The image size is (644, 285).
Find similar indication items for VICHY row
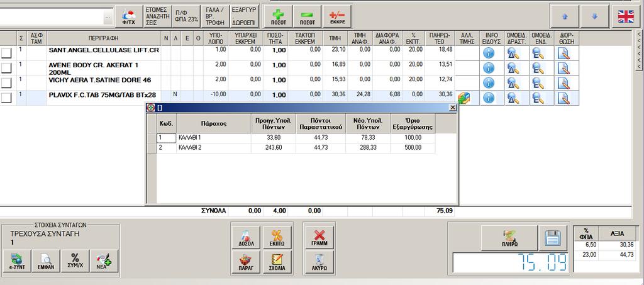(538, 83)
